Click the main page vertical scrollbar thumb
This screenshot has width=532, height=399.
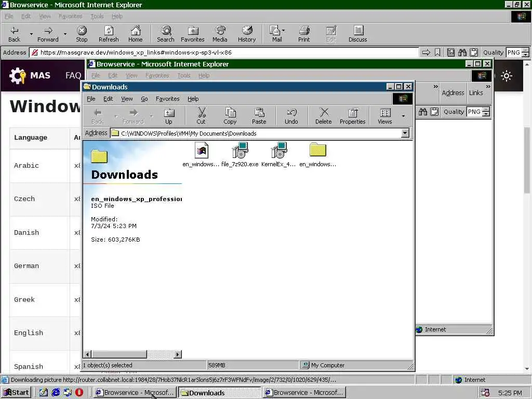click(x=527, y=160)
